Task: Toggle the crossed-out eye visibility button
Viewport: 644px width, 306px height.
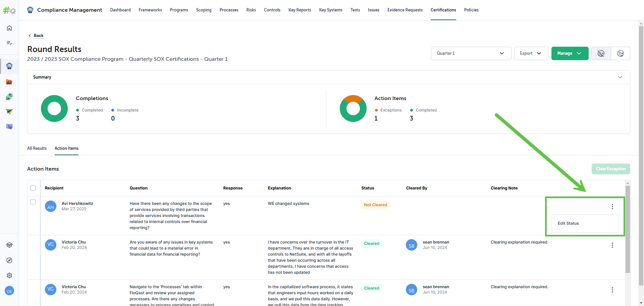Action: point(601,53)
